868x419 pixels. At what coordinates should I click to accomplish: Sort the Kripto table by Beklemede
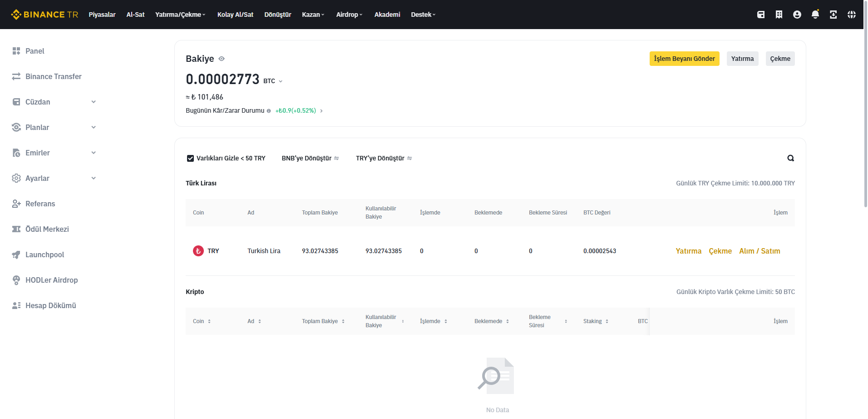coord(508,321)
